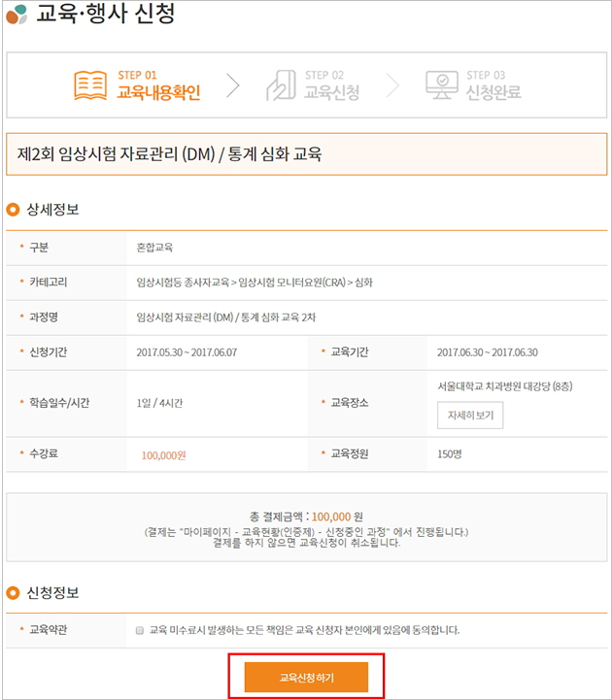Click venue text 서울대학교 치과병원 대강당 (8층)
The width and height of the screenshot is (612, 700).
(505, 386)
